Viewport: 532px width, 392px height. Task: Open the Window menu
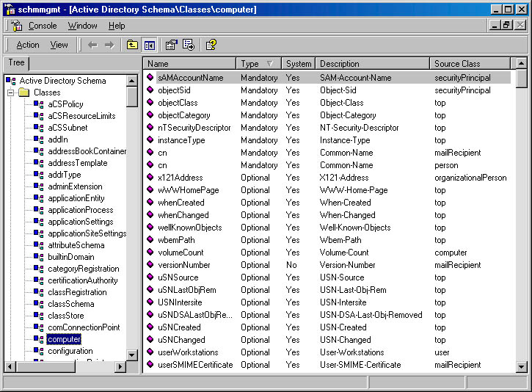tap(82, 26)
